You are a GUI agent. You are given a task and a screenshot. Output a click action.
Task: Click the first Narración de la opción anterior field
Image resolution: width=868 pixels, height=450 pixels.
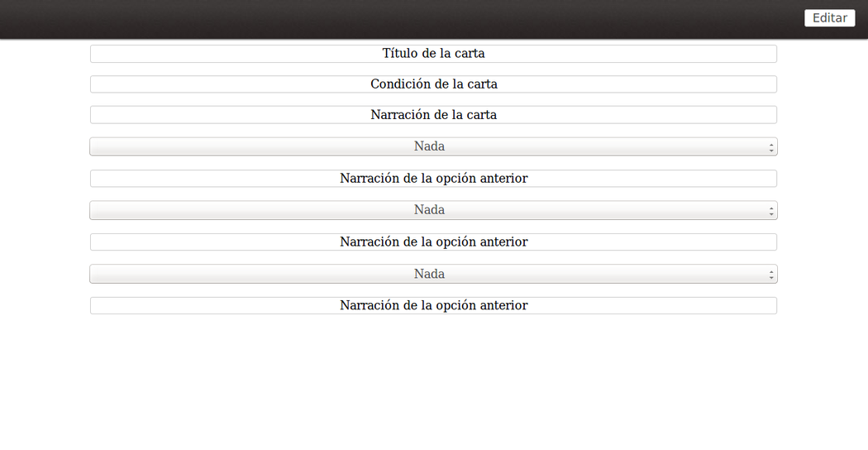tap(433, 179)
